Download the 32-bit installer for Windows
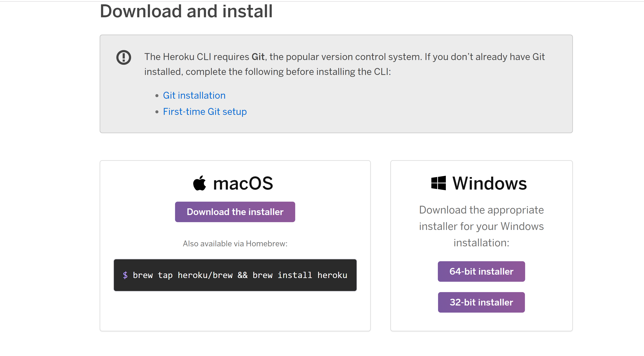 tap(481, 302)
